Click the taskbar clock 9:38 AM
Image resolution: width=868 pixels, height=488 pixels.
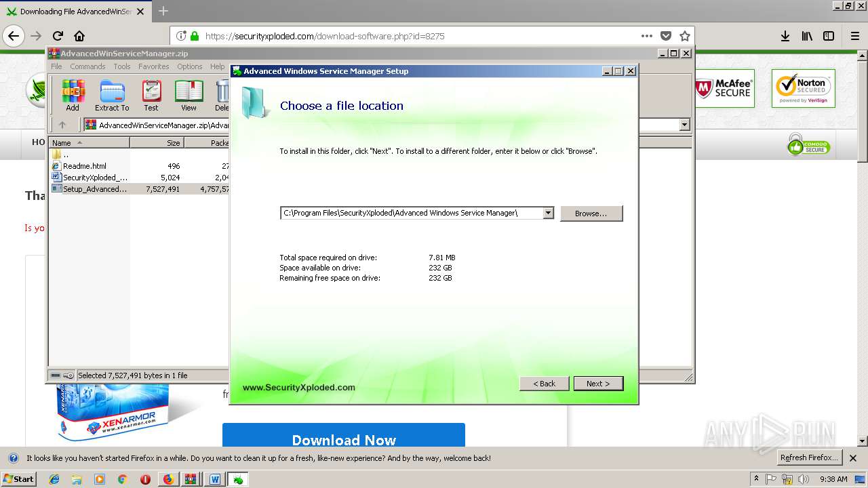coord(833,479)
